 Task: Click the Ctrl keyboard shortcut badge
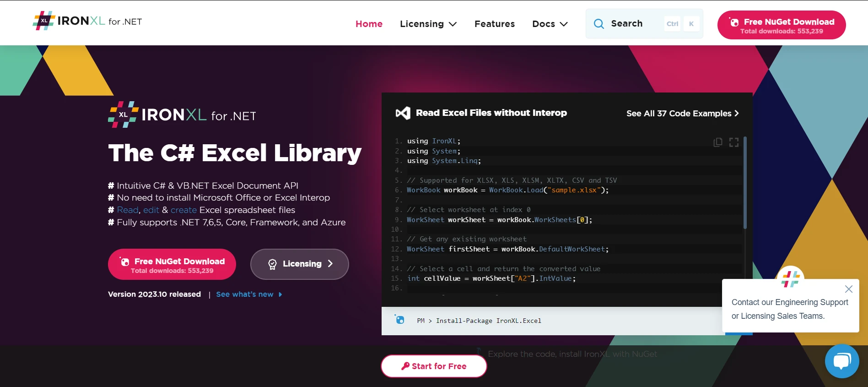coord(673,24)
